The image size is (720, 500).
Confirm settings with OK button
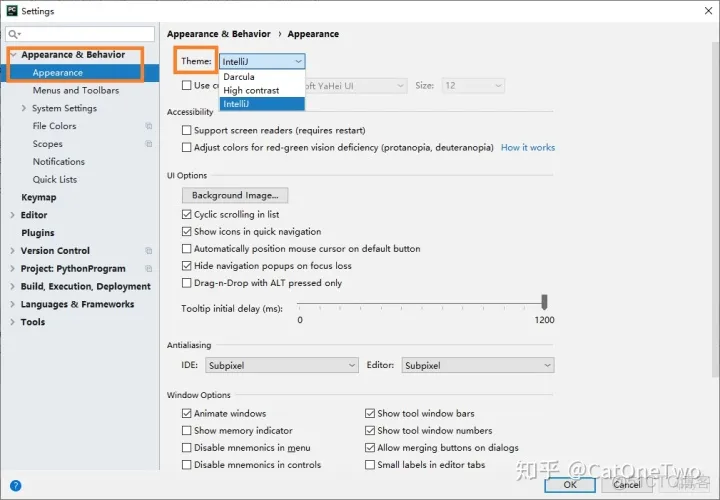[570, 485]
